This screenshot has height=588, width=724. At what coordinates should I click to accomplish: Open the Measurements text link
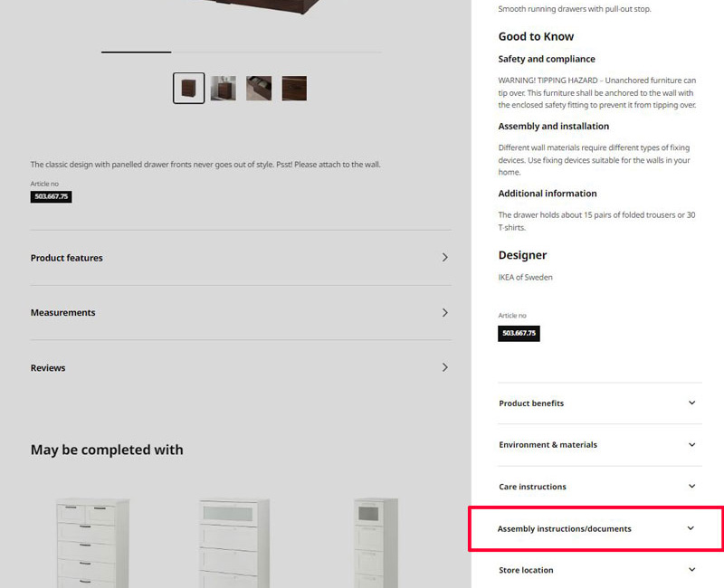63,313
